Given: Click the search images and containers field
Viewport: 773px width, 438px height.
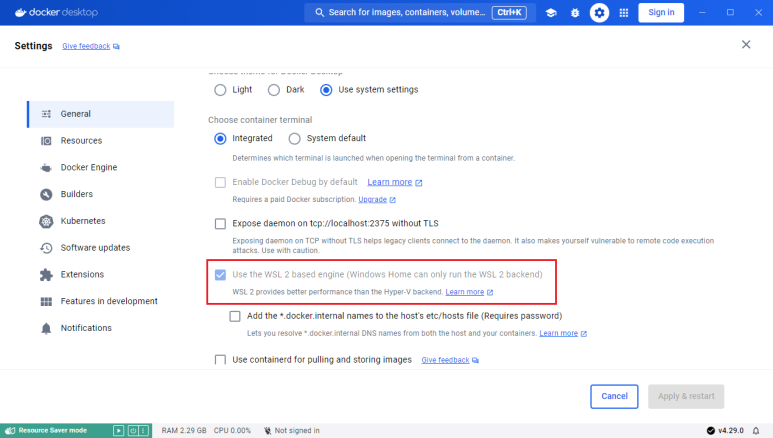Looking at the screenshot, I should tap(420, 12).
